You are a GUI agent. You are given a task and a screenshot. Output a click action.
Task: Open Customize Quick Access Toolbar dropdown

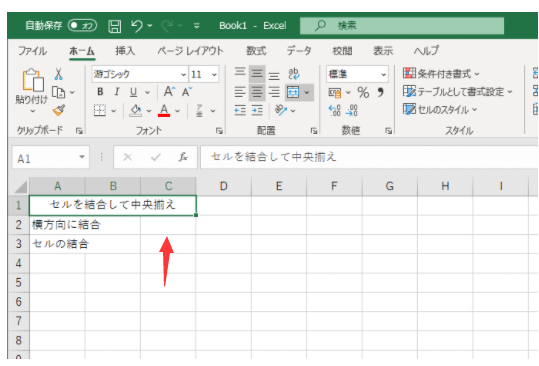pyautogui.click(x=197, y=26)
